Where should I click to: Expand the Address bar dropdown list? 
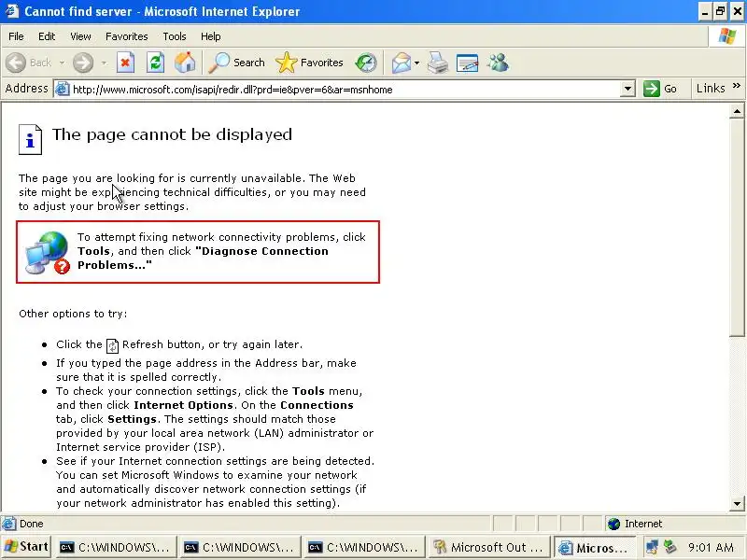tap(627, 89)
